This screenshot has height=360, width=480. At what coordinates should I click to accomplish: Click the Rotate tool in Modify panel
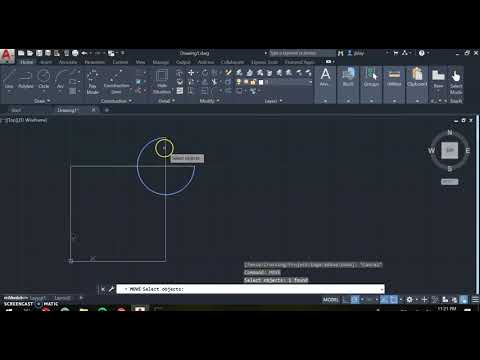click(204, 72)
